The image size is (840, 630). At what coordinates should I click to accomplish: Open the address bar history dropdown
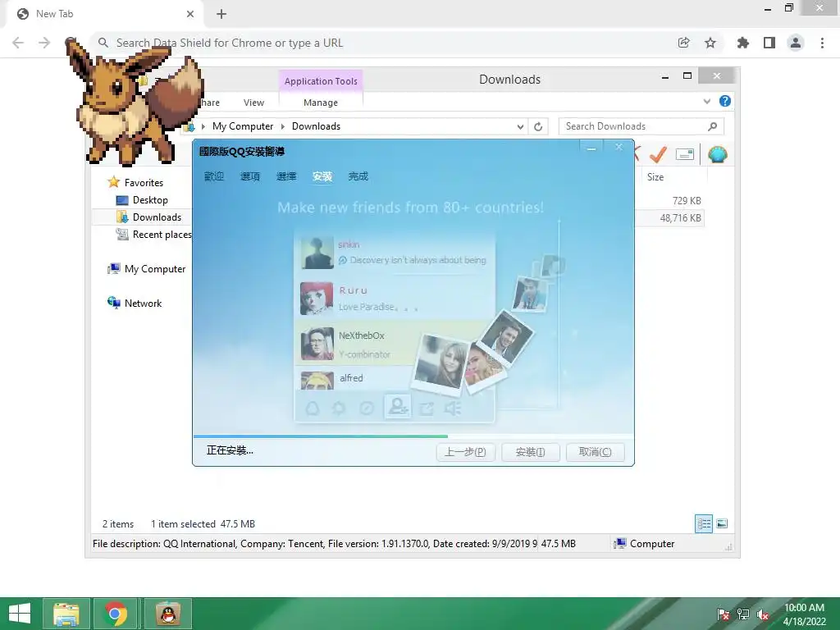pos(520,127)
